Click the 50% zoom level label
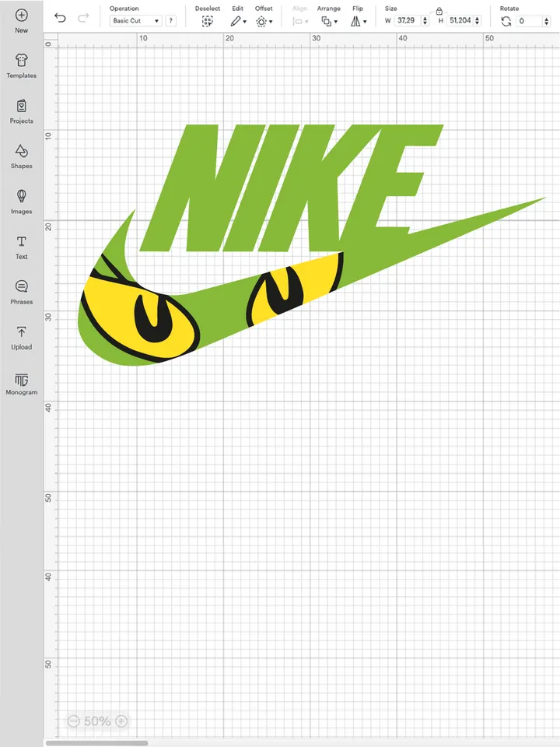The width and height of the screenshot is (560, 747). (x=98, y=721)
